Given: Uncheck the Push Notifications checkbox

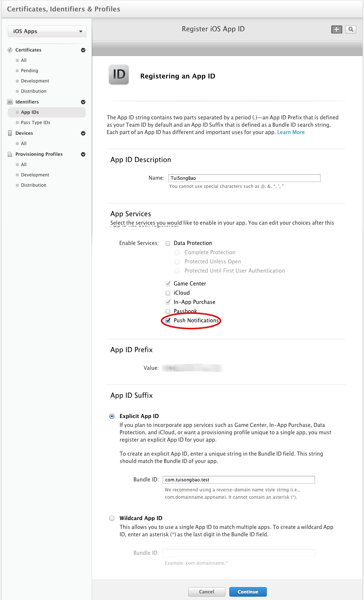Looking at the screenshot, I should [168, 320].
